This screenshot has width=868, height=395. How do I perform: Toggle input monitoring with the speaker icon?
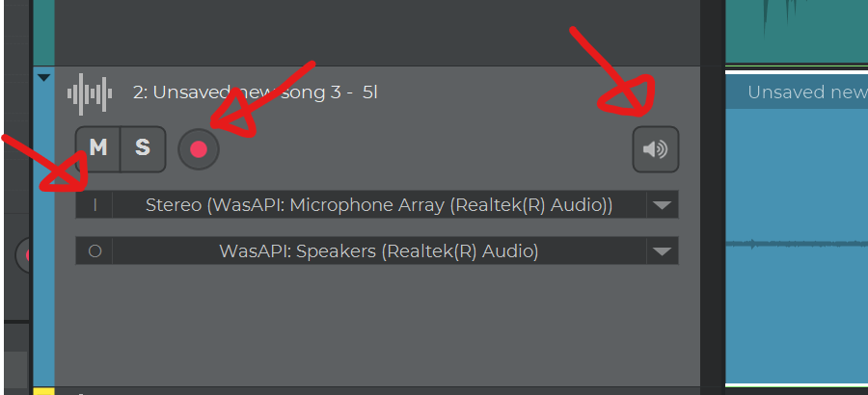click(656, 149)
